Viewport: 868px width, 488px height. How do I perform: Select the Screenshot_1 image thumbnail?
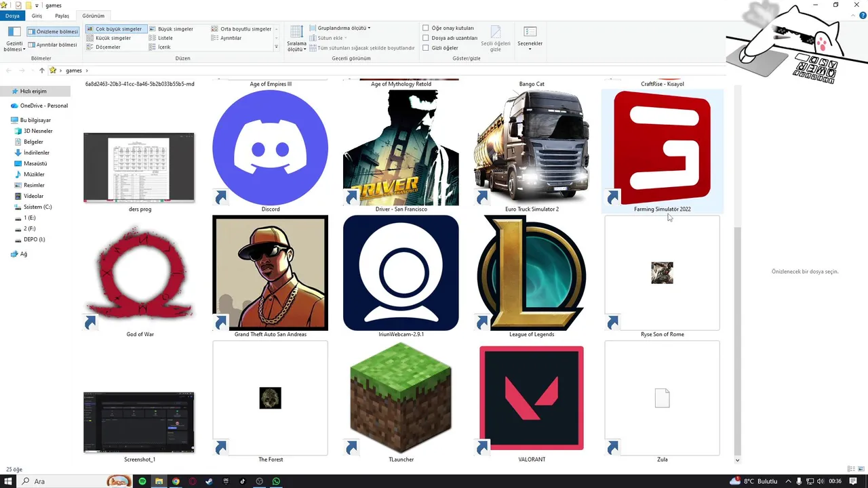139,422
